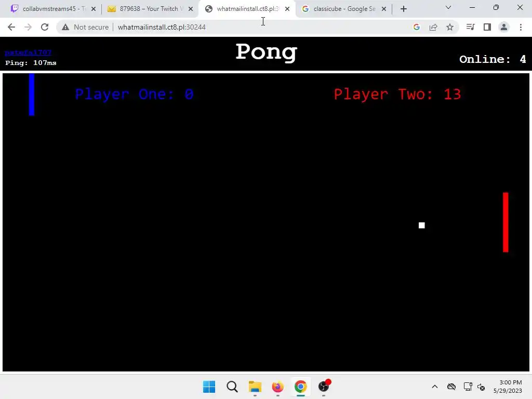
Task: Open Firefox from the taskbar
Action: pyautogui.click(x=277, y=387)
